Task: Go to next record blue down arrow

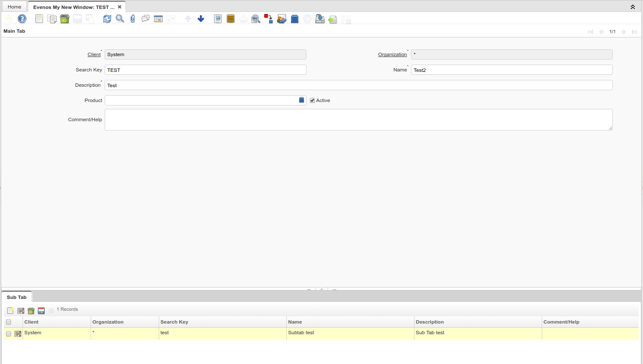Action: pyautogui.click(x=201, y=19)
